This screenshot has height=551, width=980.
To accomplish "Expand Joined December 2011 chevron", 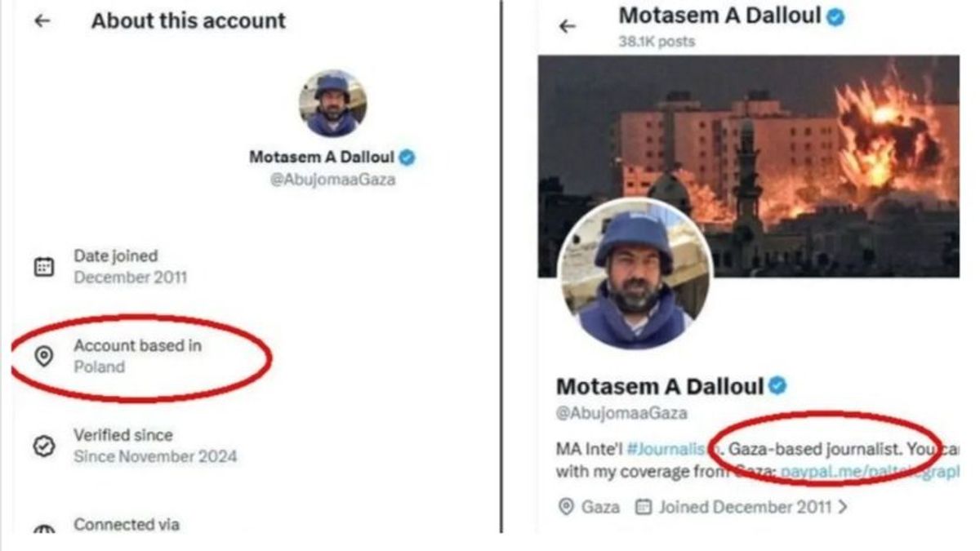I will [843, 507].
